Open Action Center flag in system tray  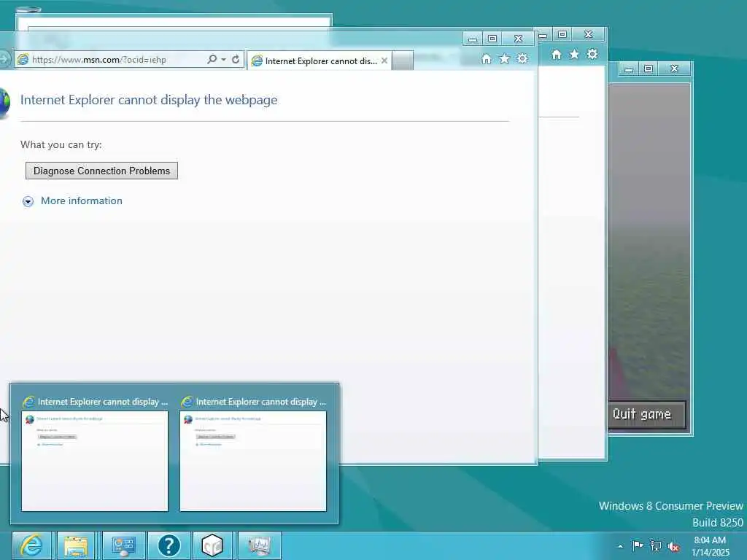638,545
